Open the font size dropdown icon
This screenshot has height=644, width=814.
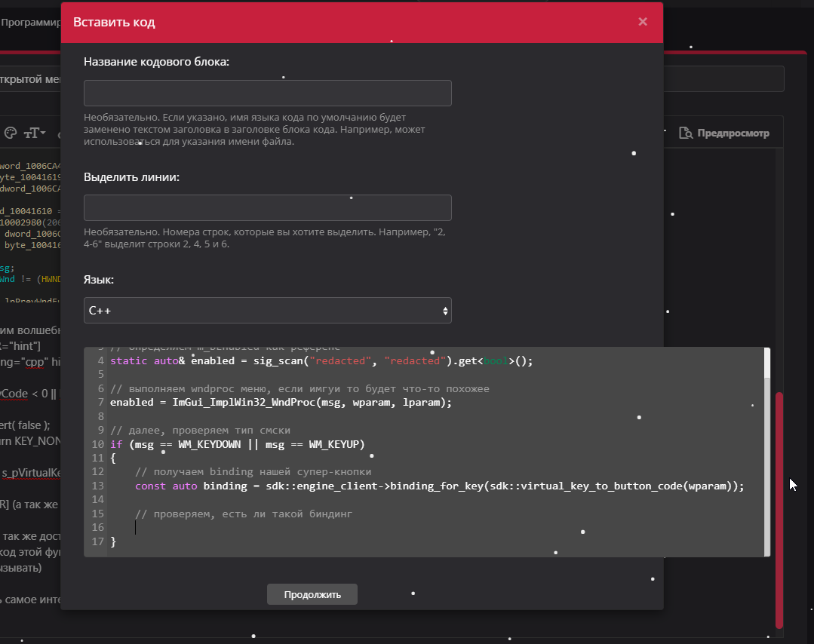coord(35,133)
